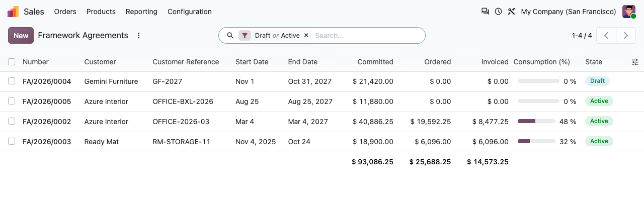Click the 48 % consumption progress bar
This screenshot has height=211, width=644.
(x=536, y=121)
